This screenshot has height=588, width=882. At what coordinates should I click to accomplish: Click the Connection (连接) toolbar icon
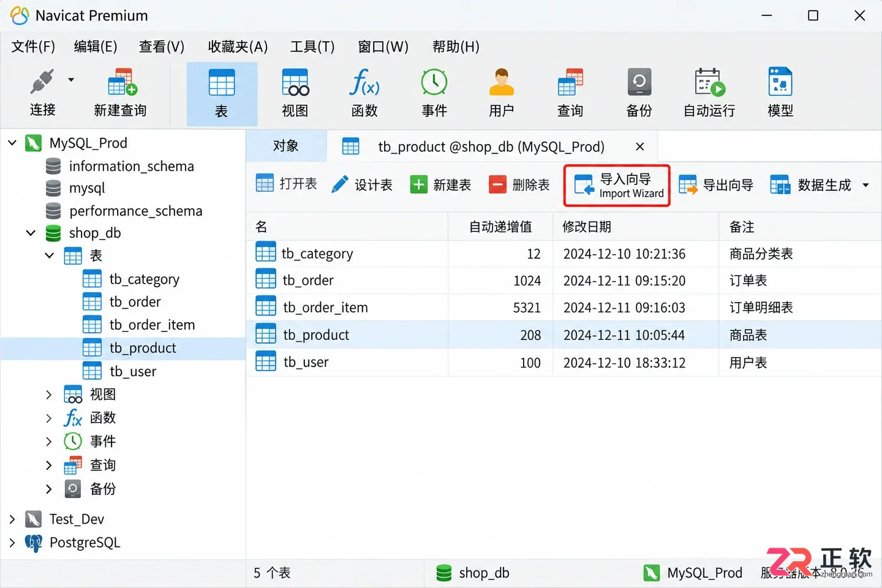coord(43,82)
